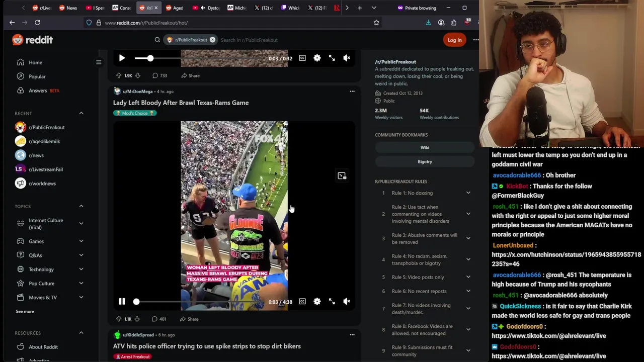Share the top post

pos(190,75)
